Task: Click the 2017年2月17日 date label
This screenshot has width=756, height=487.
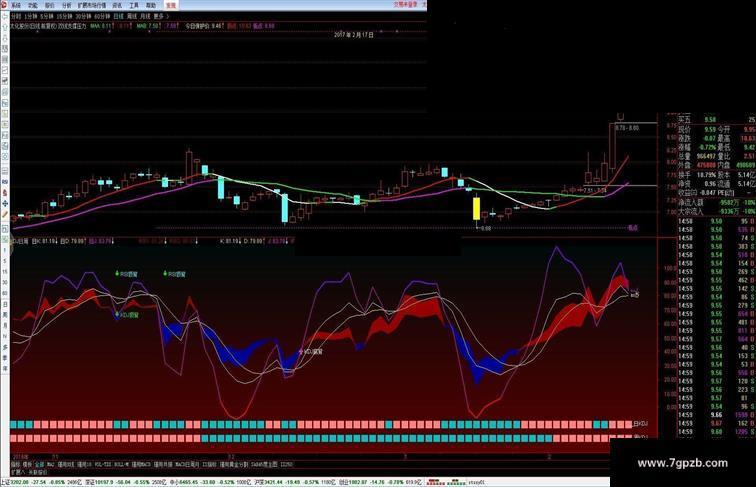Action: 354,35
